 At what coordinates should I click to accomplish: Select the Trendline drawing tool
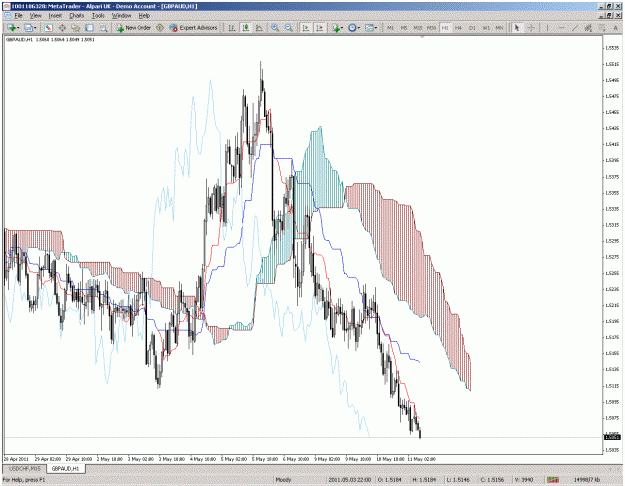tap(574, 28)
